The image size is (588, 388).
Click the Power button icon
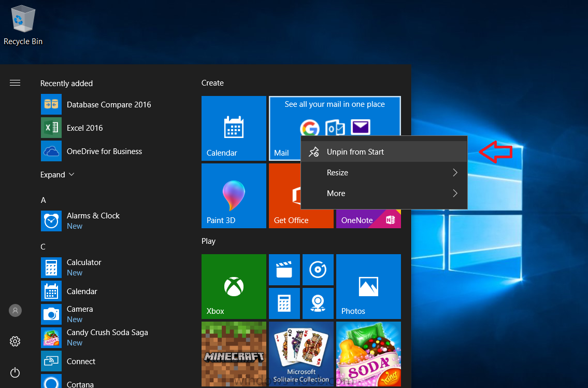point(15,372)
